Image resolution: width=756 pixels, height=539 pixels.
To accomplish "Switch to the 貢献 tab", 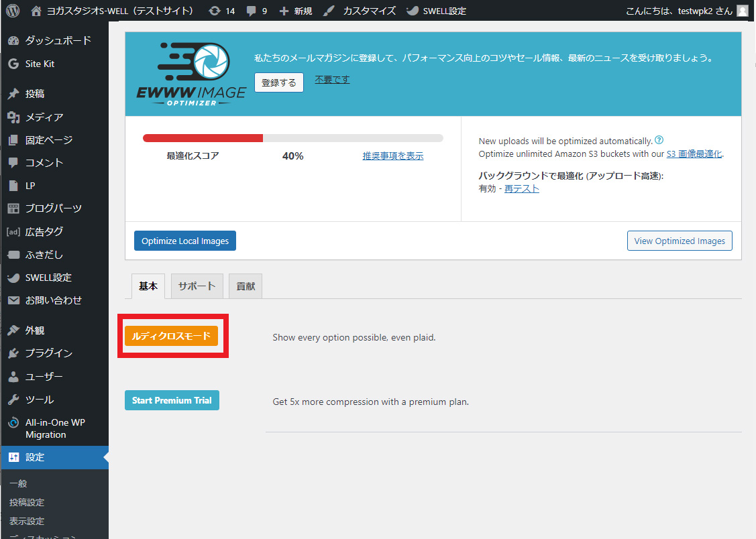I will pyautogui.click(x=246, y=286).
